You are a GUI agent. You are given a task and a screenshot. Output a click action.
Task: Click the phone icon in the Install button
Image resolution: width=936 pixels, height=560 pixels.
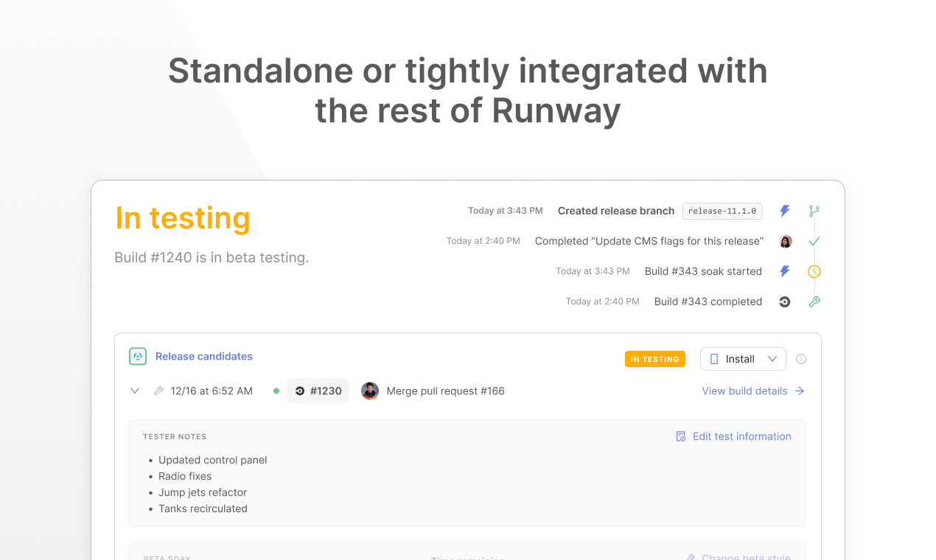click(713, 359)
